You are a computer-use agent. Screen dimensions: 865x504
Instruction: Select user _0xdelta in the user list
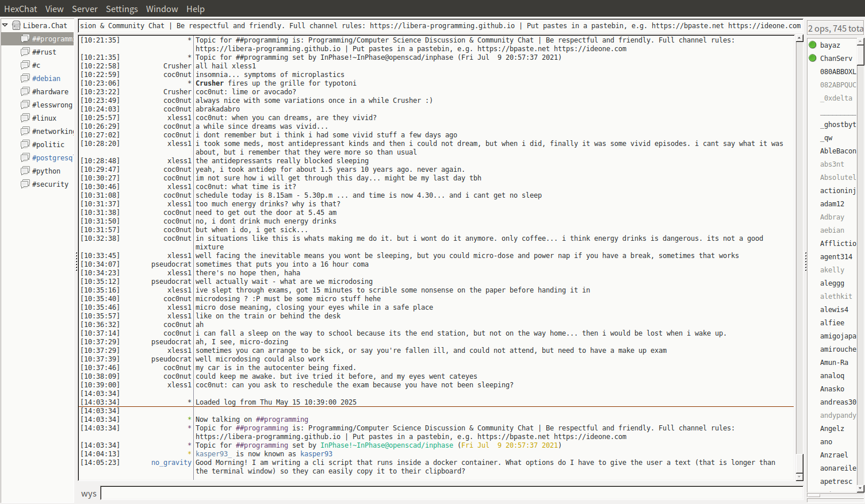click(836, 98)
